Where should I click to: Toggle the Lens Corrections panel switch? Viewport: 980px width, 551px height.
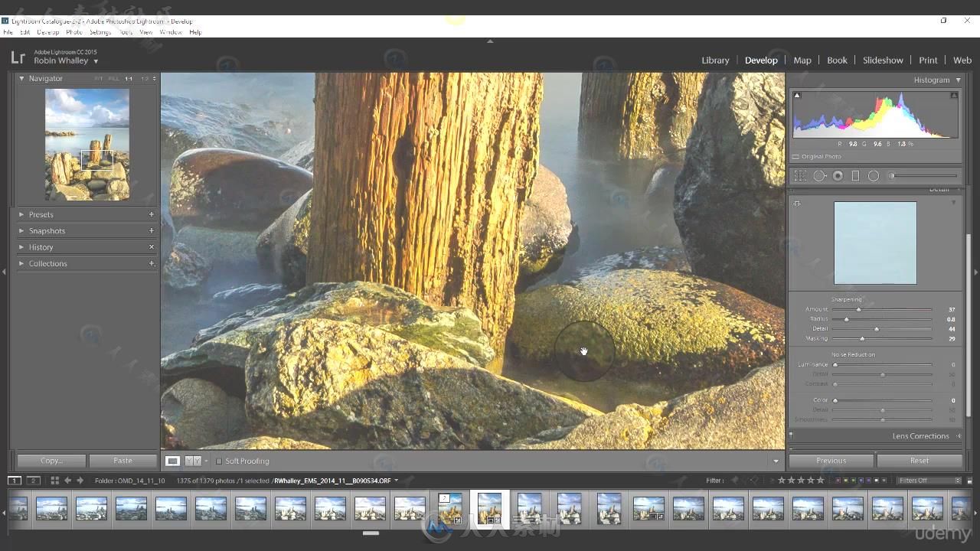tap(791, 435)
